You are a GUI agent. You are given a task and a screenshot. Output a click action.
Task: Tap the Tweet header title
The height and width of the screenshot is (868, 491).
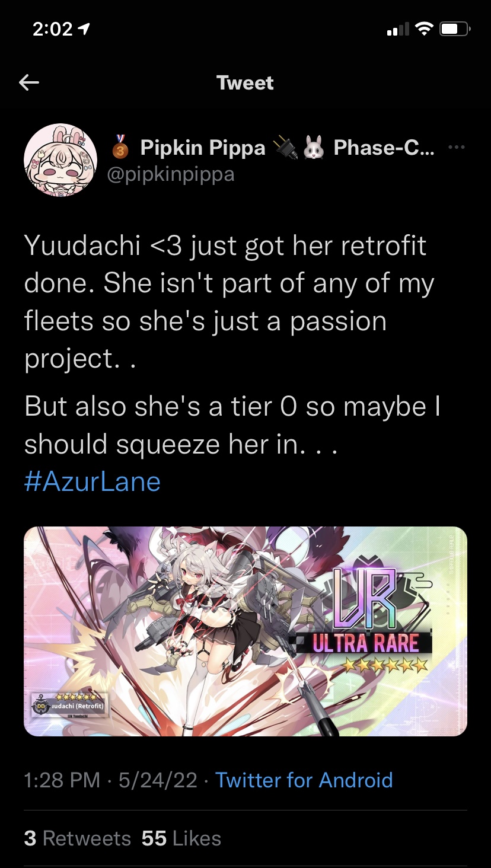tap(245, 82)
